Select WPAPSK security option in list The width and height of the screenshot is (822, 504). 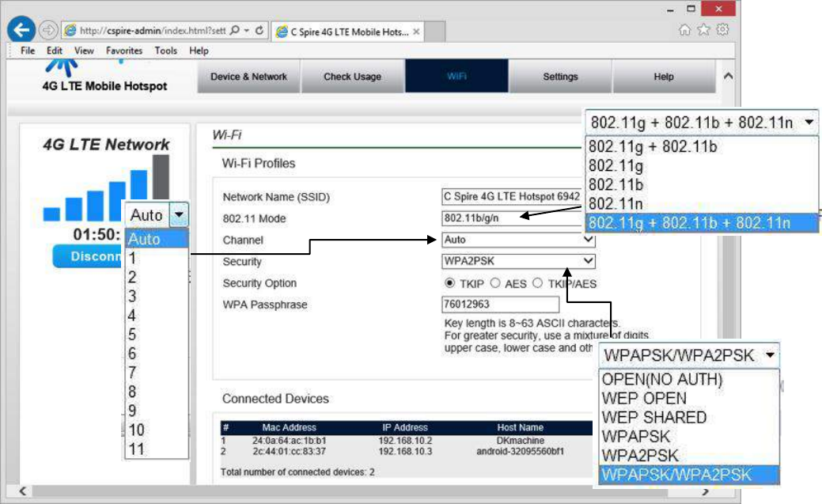[689, 436]
